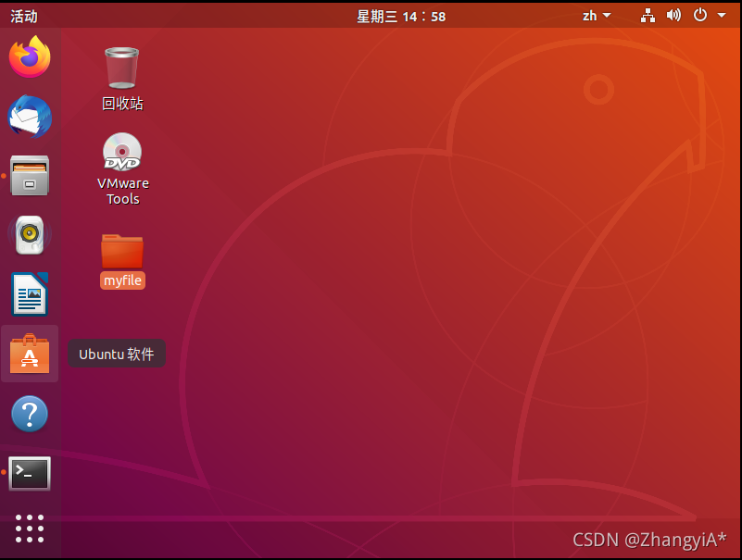
Task: Click the power icon in top bar
Action: coord(700,15)
